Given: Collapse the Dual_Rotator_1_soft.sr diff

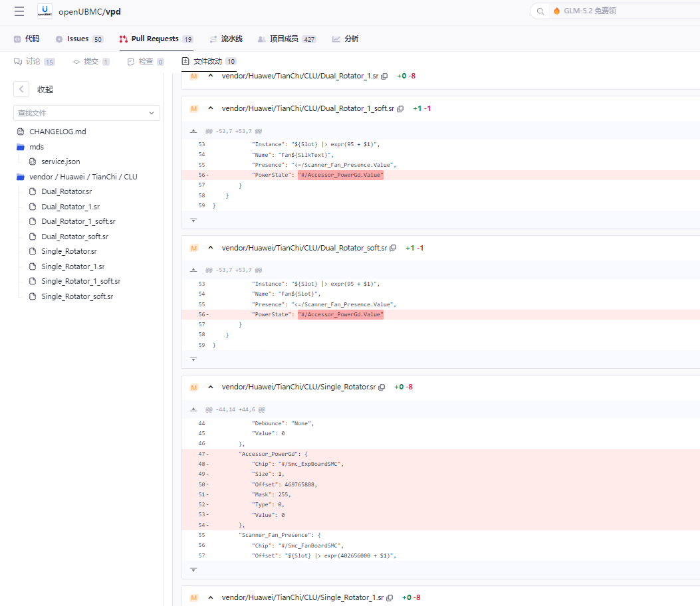Looking at the screenshot, I should coord(211,108).
